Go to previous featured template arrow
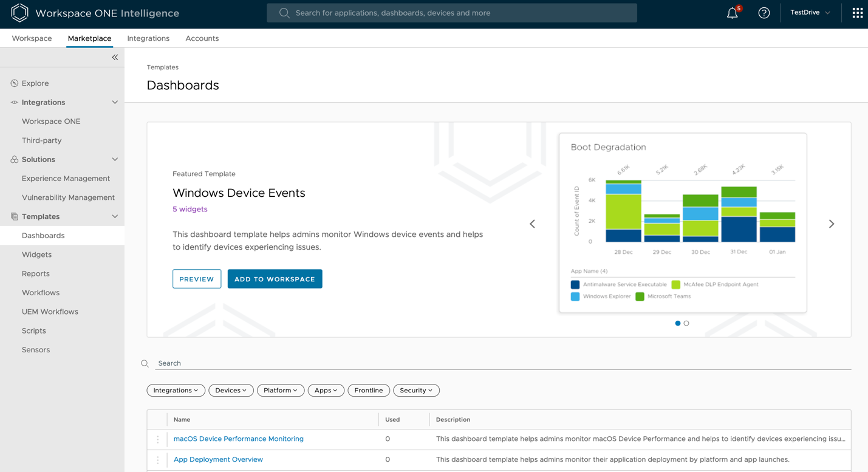868x472 pixels. coord(532,224)
